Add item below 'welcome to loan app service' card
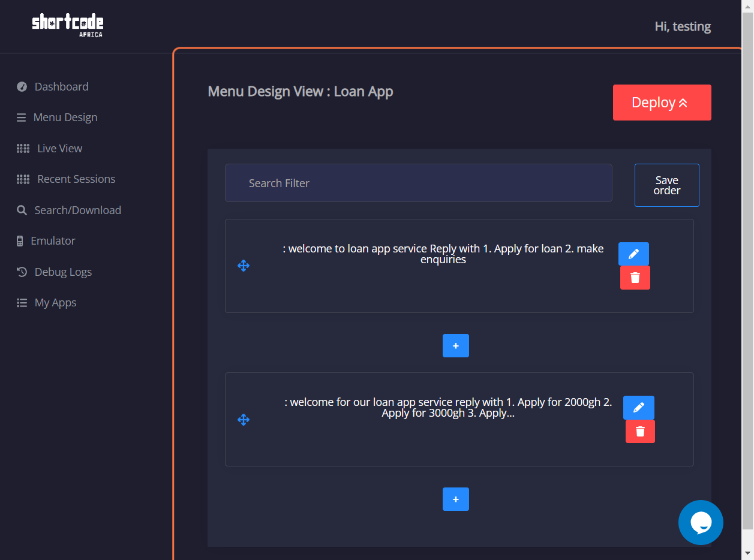Image resolution: width=754 pixels, height=560 pixels. pos(456,346)
